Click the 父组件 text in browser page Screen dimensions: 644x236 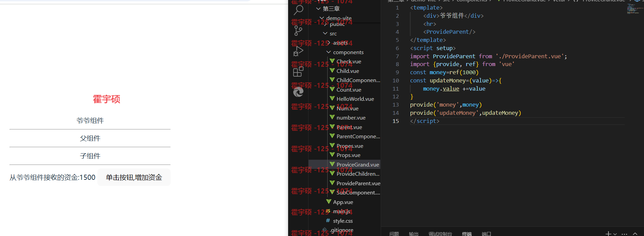pos(90,138)
